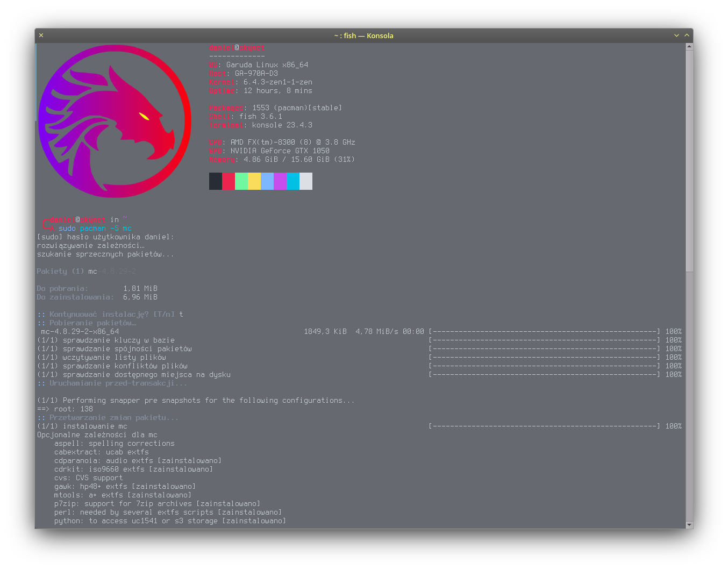Click "p7zip: support for 7zip archives" line
The width and height of the screenshot is (728, 570).
point(158,504)
